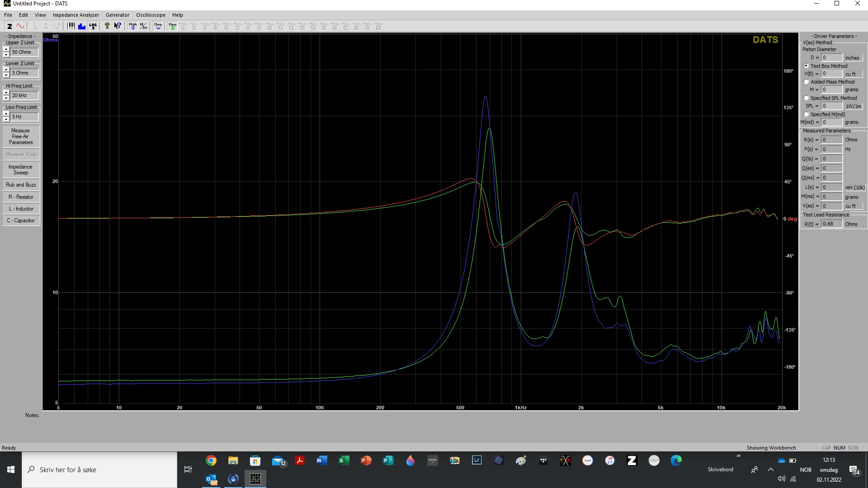The height and width of the screenshot is (488, 868).
Task: Click the yellow question mark help icon
Action: pyautogui.click(x=107, y=26)
